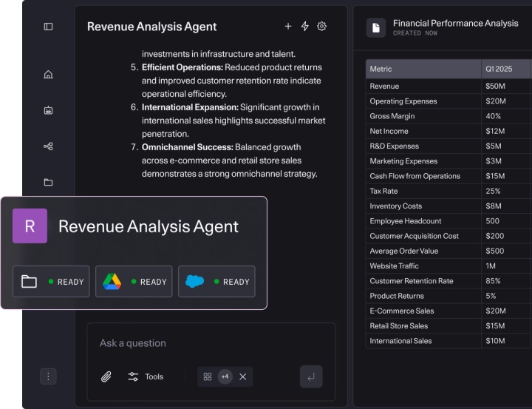Click the paperclip attach icon
The image size is (532, 409).
(x=106, y=376)
